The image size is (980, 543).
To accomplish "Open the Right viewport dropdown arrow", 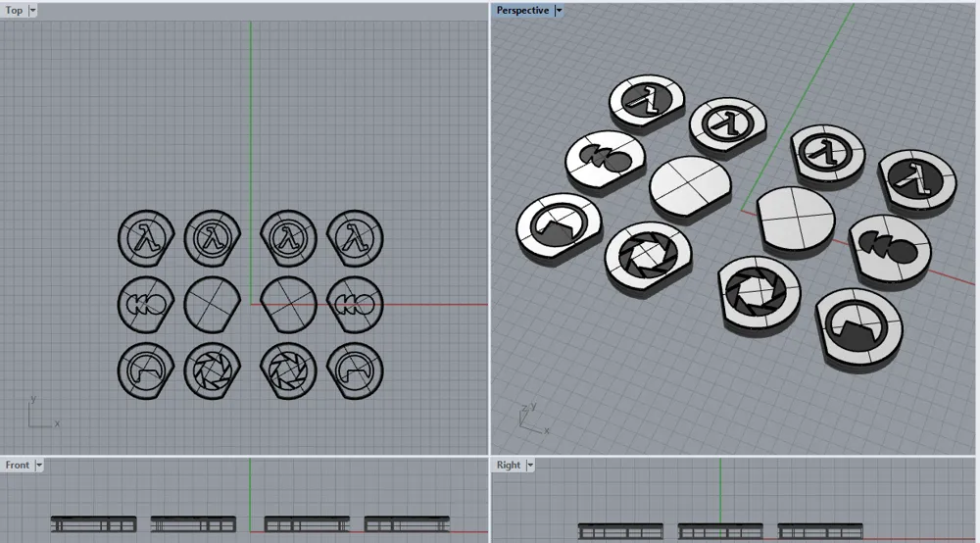I will pos(530,465).
